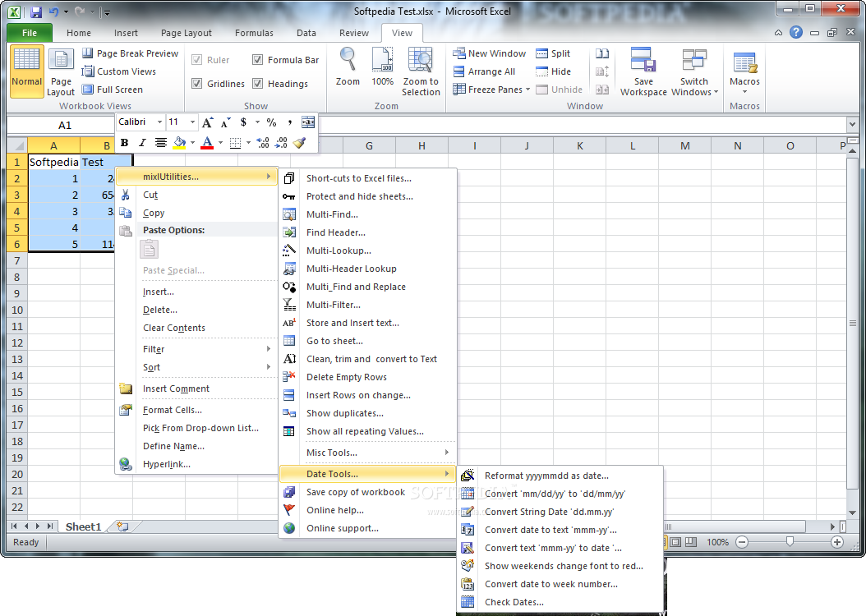Viewport: 866px width, 616px height.
Task: Open Custom Views
Action: coord(119,71)
